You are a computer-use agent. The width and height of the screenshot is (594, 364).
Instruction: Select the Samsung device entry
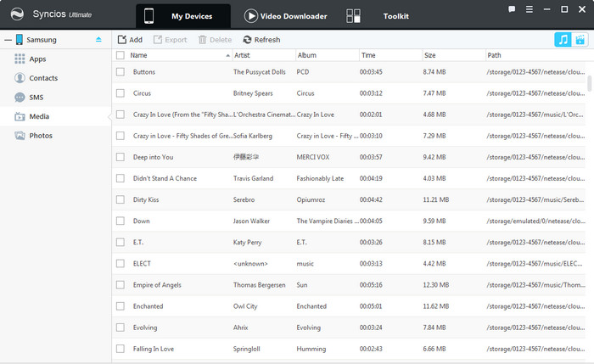tap(42, 40)
